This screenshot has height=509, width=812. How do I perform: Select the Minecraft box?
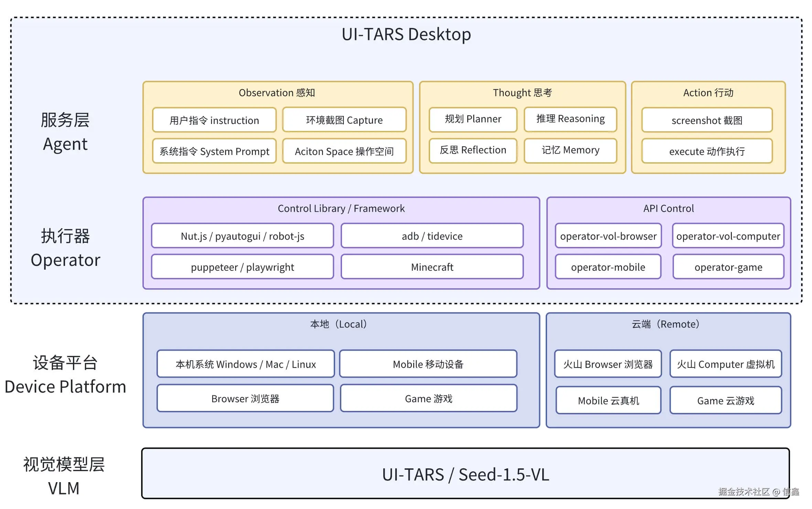pyautogui.click(x=432, y=267)
